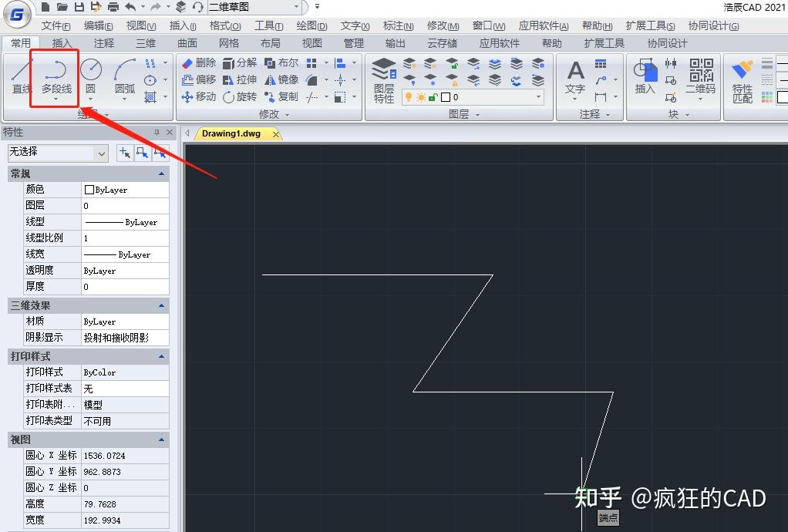The width and height of the screenshot is (788, 532).
Task: Click the 布尔 boolean tool
Action: (x=281, y=62)
